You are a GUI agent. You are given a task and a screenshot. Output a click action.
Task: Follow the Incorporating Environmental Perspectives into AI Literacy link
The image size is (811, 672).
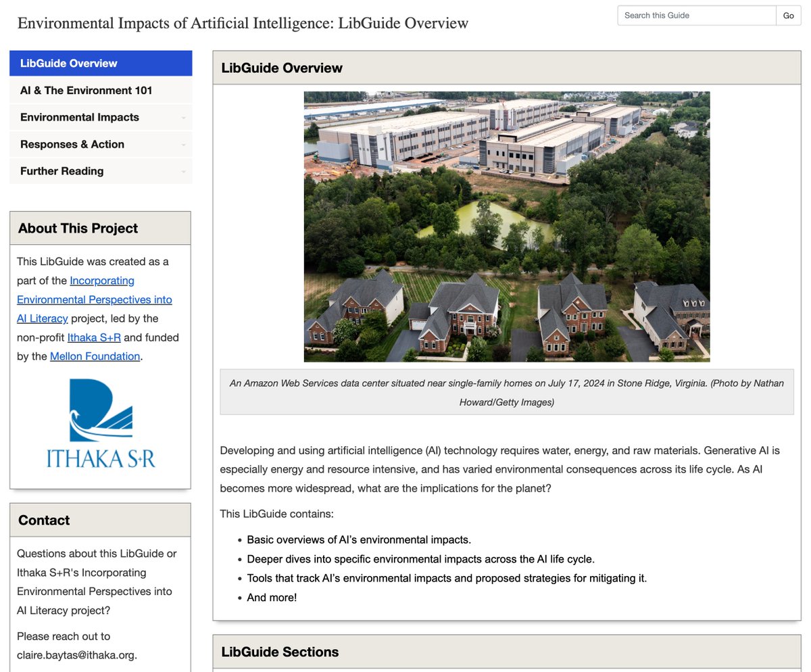pos(95,299)
